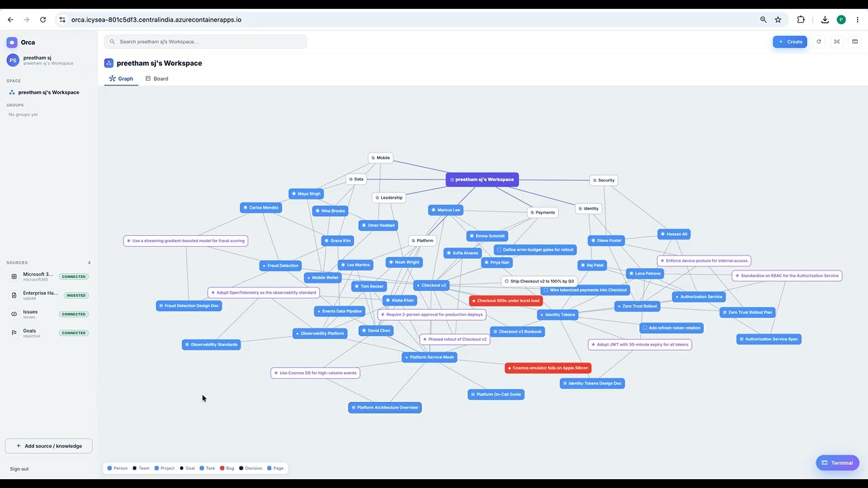Bookmark this page with the star icon
Screen dimensions: 868x488
pyautogui.click(x=778, y=20)
